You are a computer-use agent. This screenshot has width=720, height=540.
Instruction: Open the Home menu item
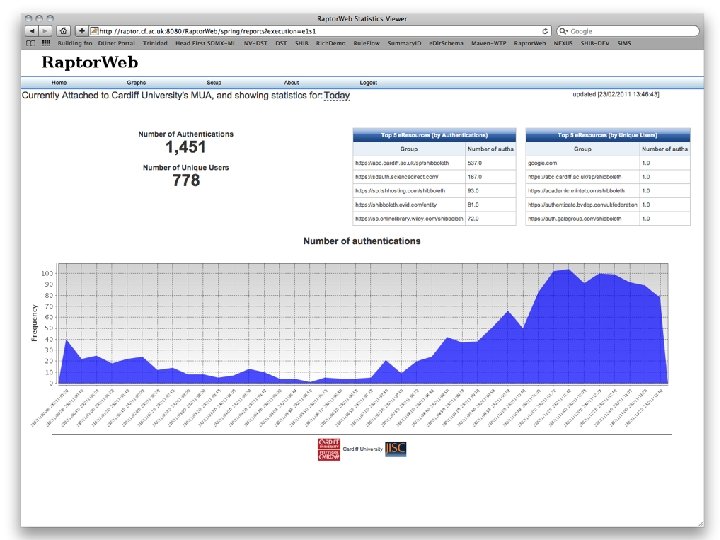(x=59, y=83)
